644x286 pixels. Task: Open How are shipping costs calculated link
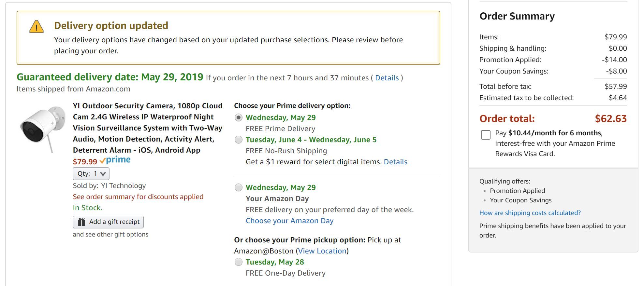529,213
